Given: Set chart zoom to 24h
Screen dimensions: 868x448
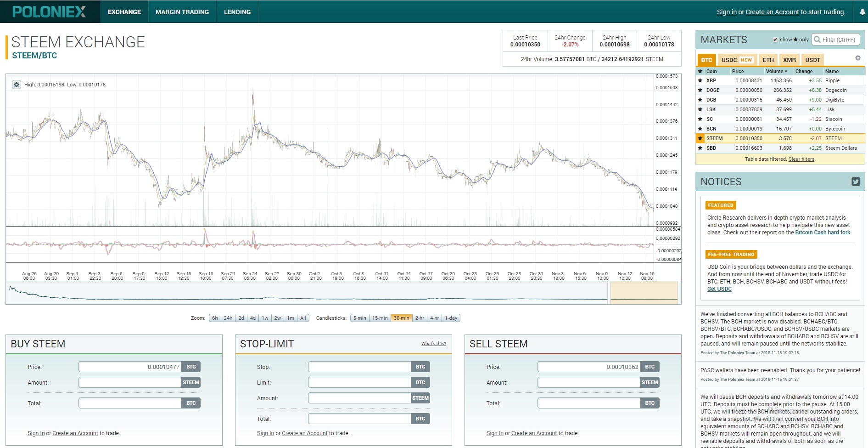Looking at the screenshot, I should tap(228, 318).
